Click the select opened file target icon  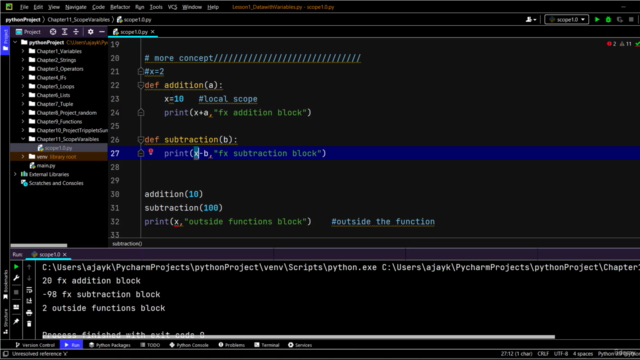[x=53, y=31]
